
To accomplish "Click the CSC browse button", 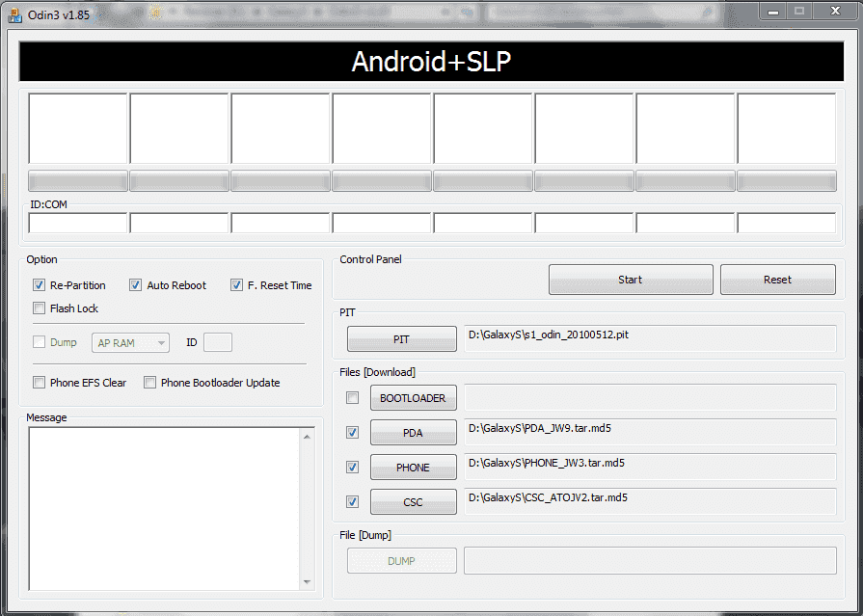I will pos(414,502).
